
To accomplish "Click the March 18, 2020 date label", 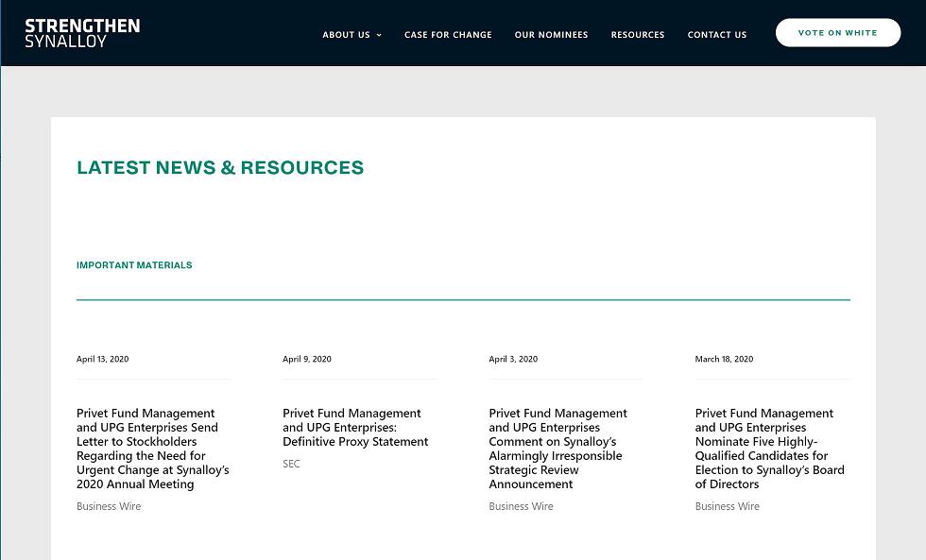I will click(724, 359).
